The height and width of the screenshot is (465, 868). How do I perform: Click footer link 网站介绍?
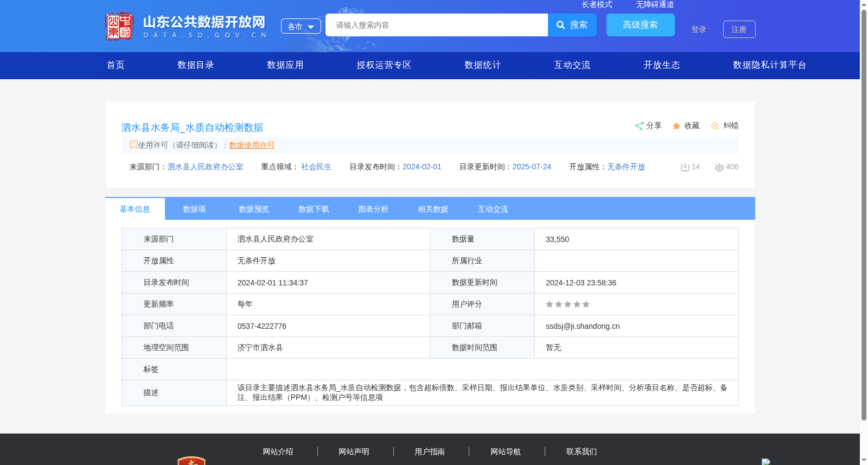(x=278, y=451)
